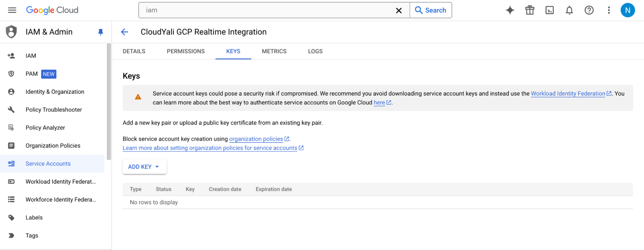Image resolution: width=644 pixels, height=250 pixels.
Task: Open the help question mark icon
Action: point(589,10)
